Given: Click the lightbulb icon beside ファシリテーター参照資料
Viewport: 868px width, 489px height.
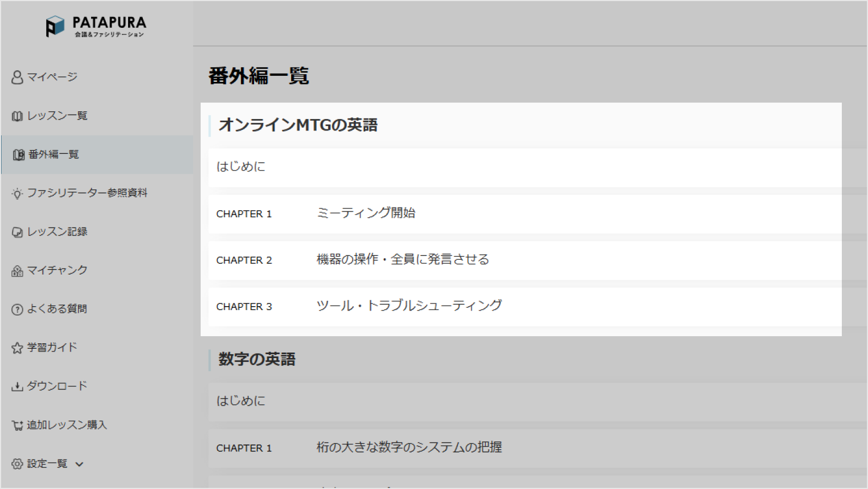Looking at the screenshot, I should point(17,194).
